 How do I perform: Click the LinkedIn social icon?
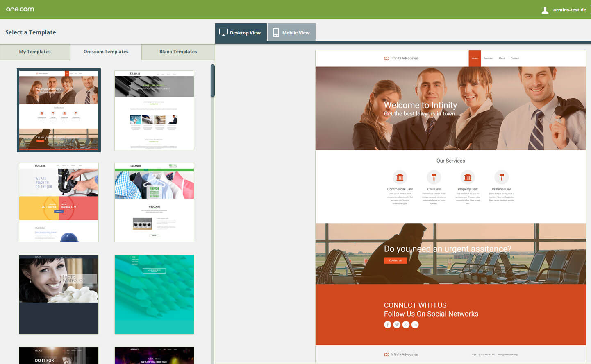click(x=415, y=325)
